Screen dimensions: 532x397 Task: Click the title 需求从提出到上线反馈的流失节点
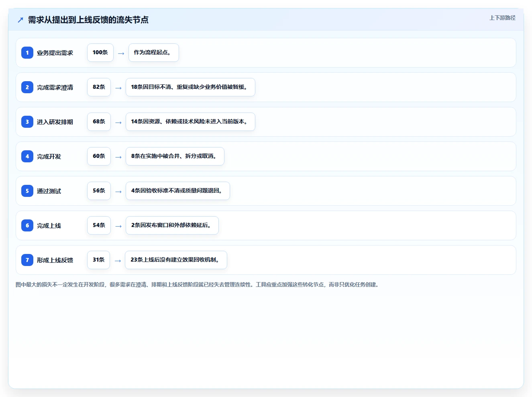(88, 20)
